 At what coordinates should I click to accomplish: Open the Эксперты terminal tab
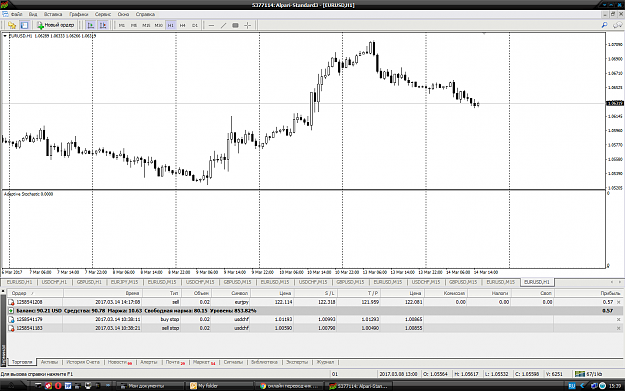297,362
